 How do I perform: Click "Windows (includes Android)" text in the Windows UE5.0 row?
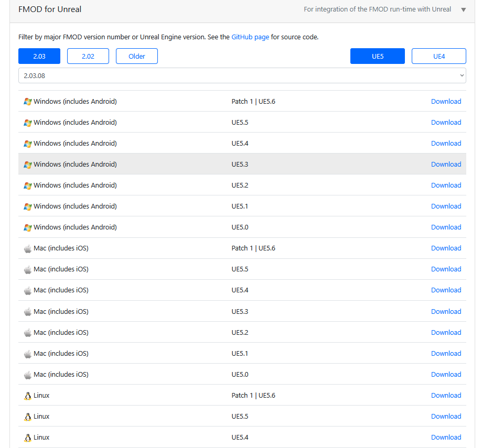76,227
